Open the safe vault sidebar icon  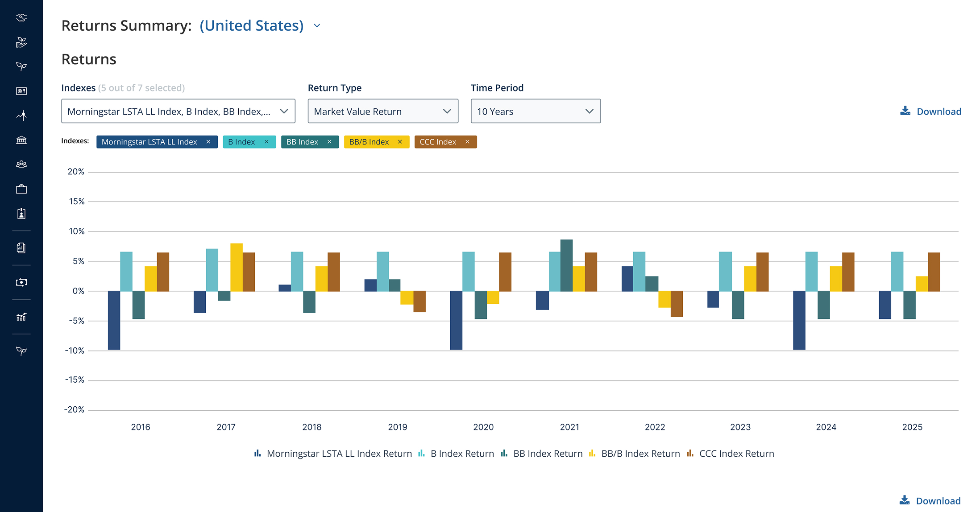point(21,91)
